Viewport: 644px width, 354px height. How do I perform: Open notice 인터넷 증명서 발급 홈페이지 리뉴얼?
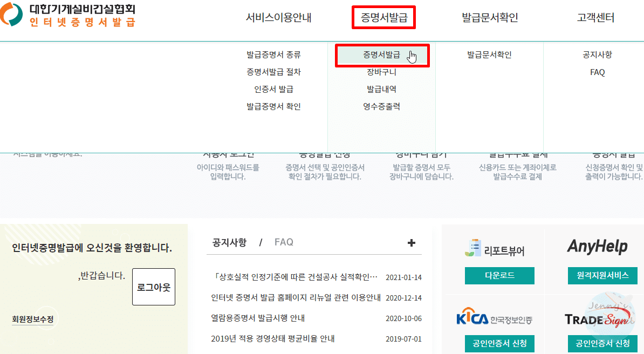[296, 298]
